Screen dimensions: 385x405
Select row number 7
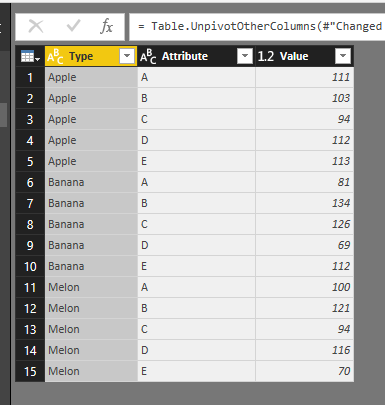pos(30,203)
